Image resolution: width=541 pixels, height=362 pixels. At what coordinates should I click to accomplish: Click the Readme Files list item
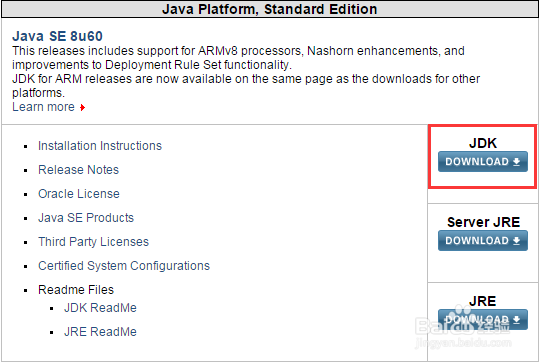click(x=76, y=290)
